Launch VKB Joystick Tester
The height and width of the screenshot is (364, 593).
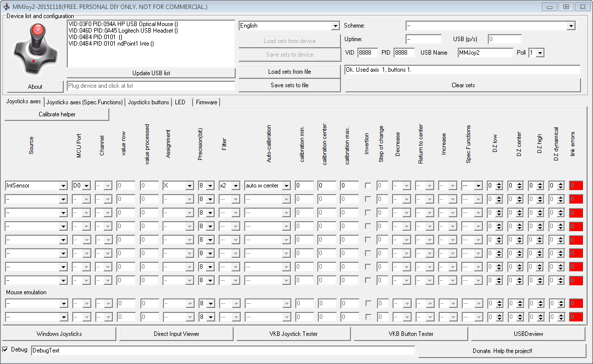[293, 334]
